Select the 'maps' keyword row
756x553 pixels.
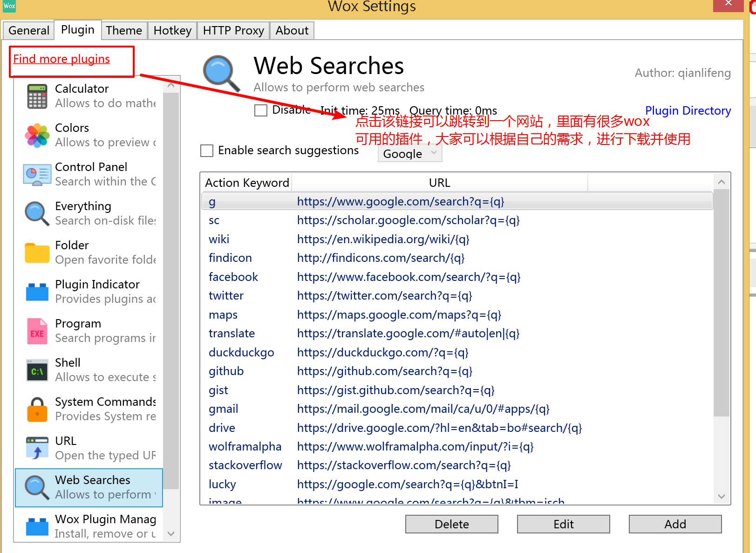(x=457, y=315)
